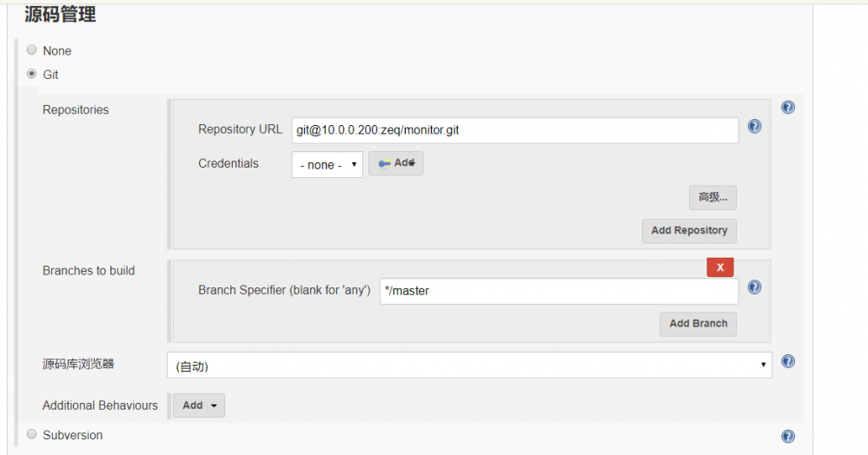
Task: Show help for 源码库浏览器 setting
Action: [788, 362]
